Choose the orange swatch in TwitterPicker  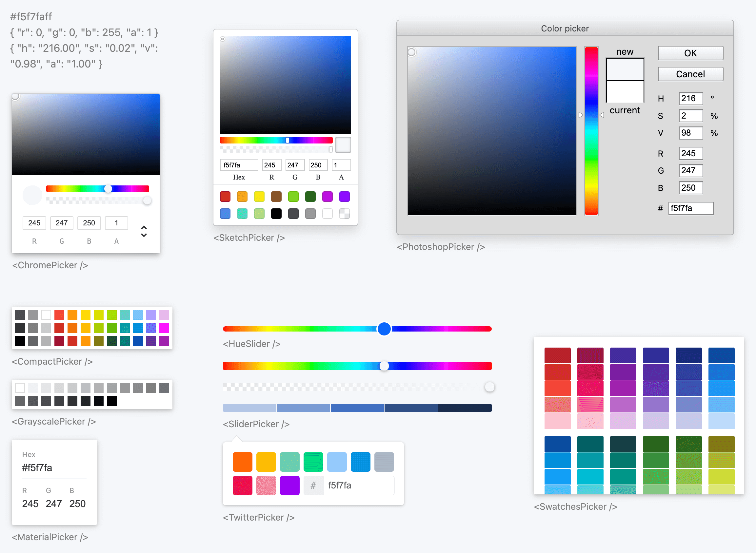(x=243, y=462)
